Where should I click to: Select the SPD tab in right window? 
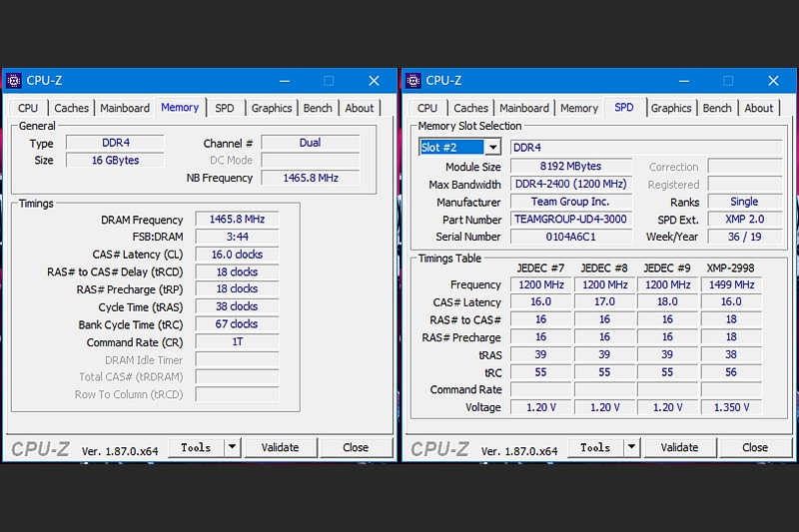click(624, 108)
